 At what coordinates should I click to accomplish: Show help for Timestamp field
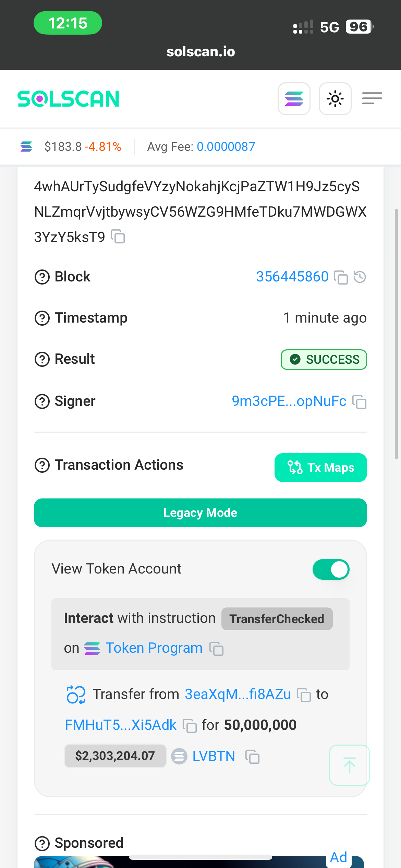(42, 318)
